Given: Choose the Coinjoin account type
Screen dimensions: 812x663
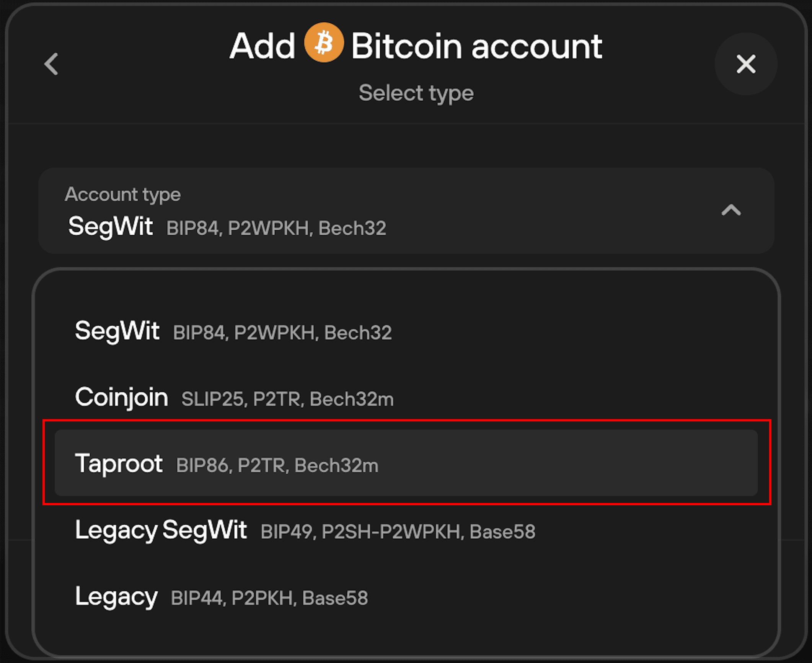Looking at the screenshot, I should coord(406,398).
